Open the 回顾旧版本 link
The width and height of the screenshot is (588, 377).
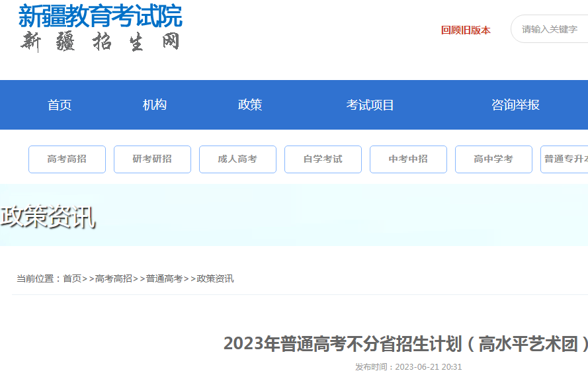(x=466, y=30)
